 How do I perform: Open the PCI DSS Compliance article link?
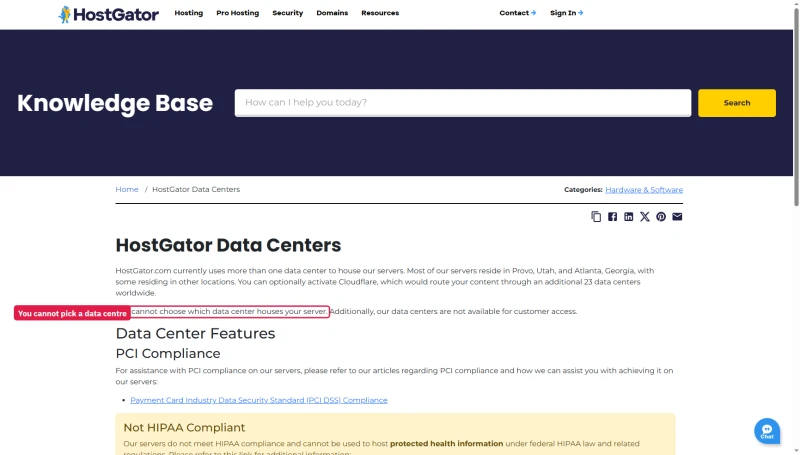click(259, 400)
